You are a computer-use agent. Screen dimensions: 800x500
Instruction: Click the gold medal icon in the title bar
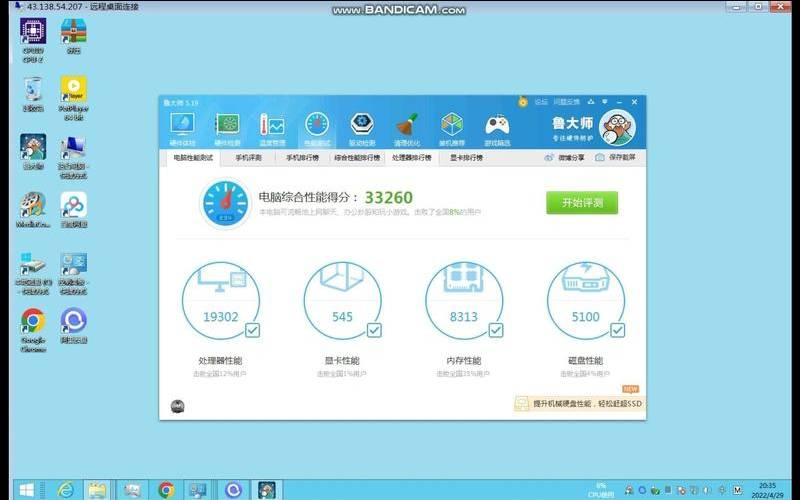coord(522,102)
